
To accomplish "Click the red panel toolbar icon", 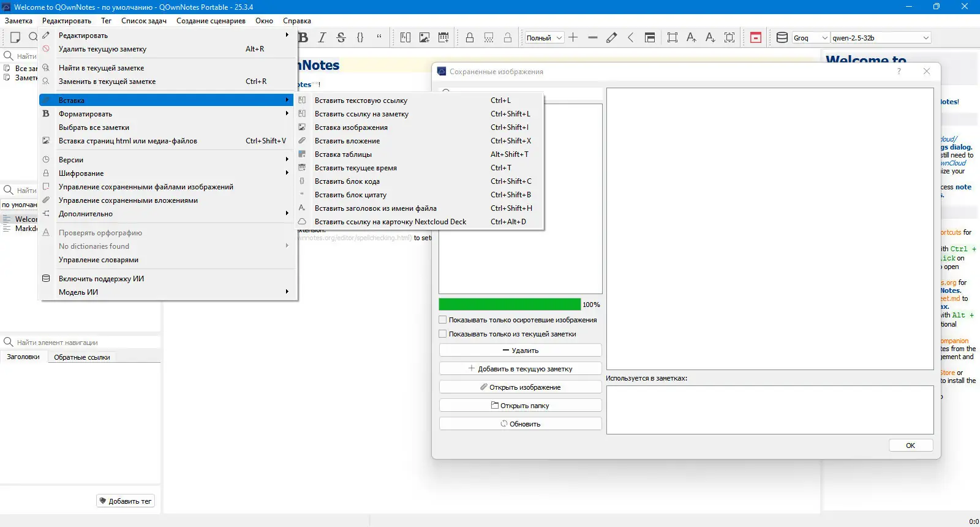I will pos(756,37).
